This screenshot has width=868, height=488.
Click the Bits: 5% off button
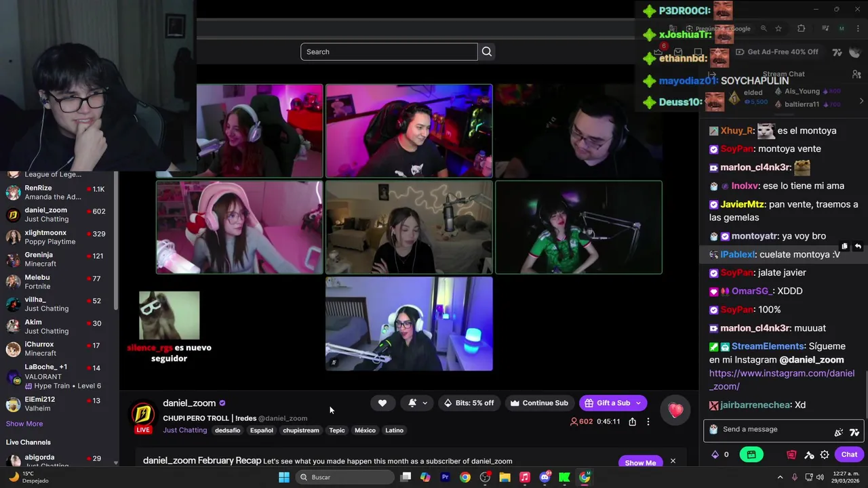(x=469, y=403)
